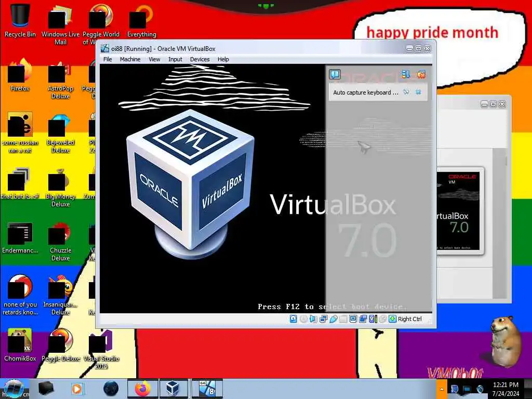532x399 pixels.
Task: Open the Machine menu
Action: point(130,59)
